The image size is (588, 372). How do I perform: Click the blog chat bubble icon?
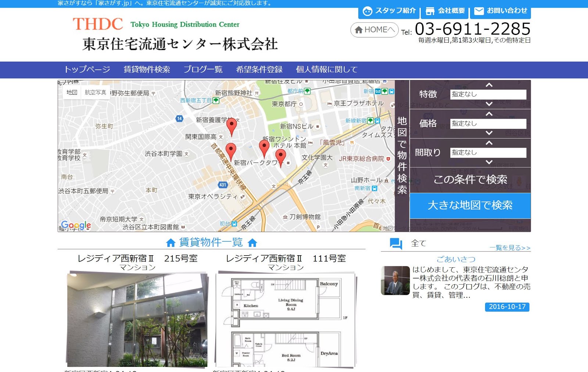(396, 244)
